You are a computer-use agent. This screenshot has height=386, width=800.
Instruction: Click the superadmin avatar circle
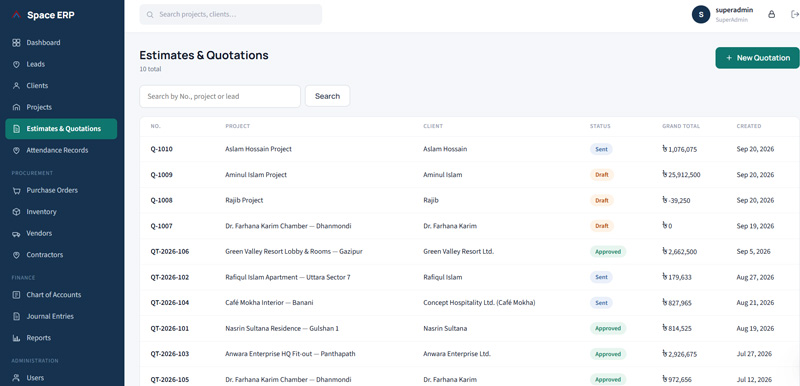(x=701, y=14)
